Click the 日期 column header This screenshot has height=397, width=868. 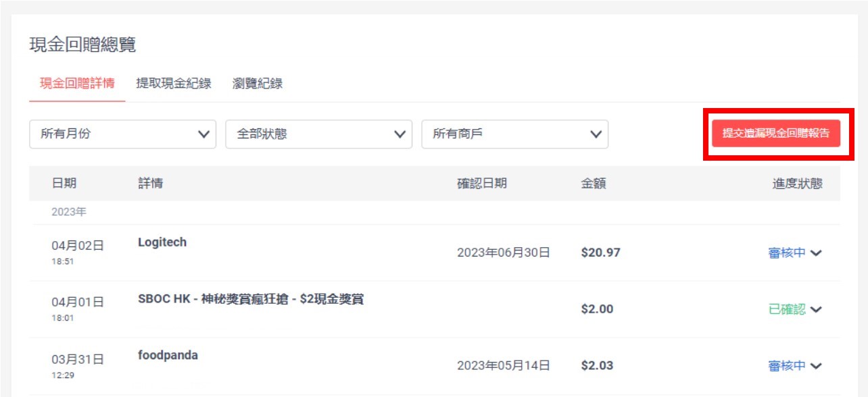[64, 184]
